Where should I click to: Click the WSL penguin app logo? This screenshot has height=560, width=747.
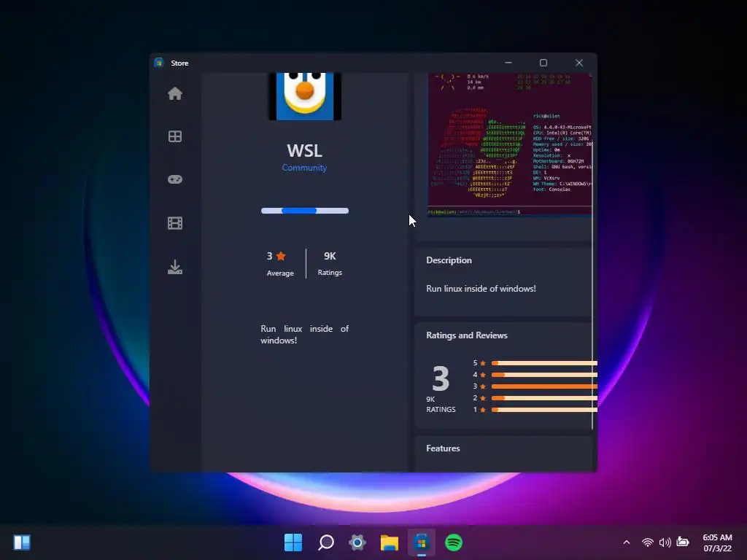(305, 97)
